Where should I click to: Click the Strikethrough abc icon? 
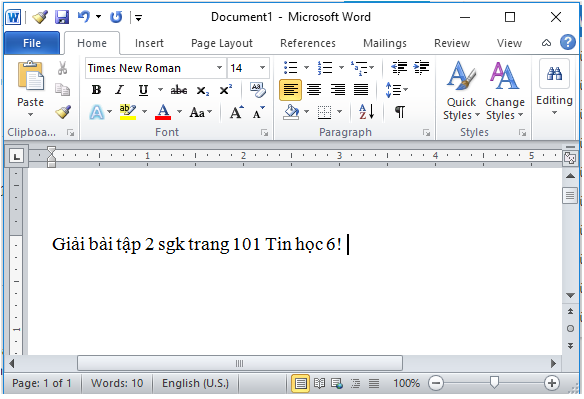178,90
